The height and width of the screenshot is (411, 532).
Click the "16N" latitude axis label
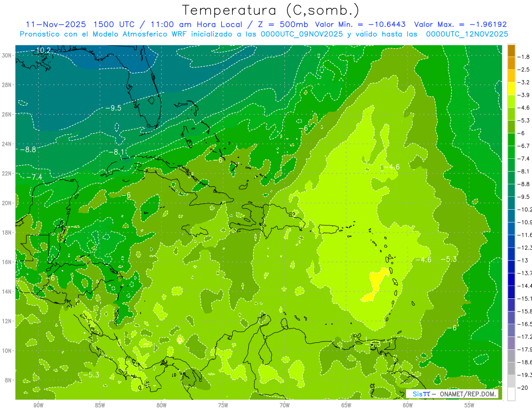point(7,262)
